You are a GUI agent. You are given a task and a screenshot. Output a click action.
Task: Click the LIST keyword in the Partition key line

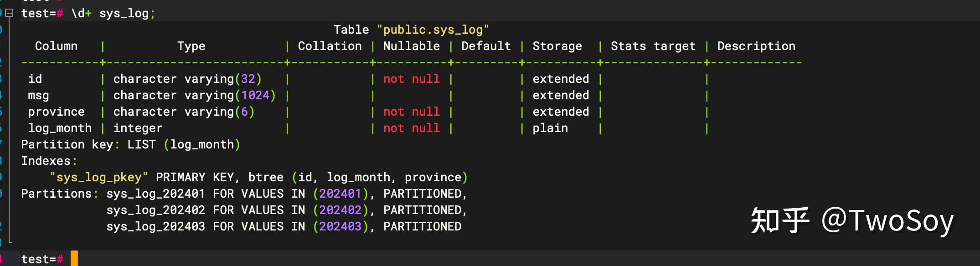(x=141, y=145)
